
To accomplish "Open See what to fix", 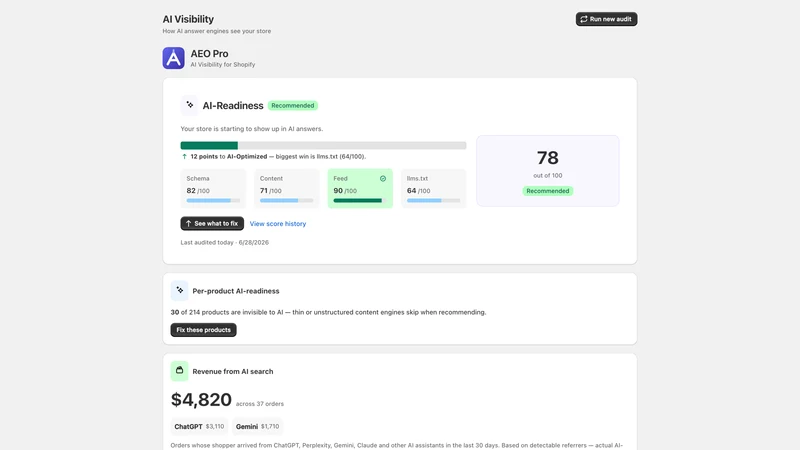I will point(212,223).
